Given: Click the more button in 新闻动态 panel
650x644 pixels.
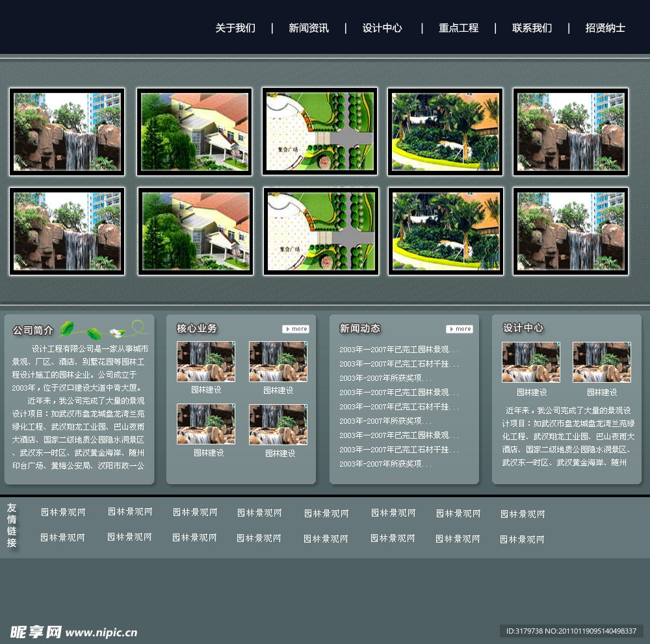Looking at the screenshot, I should (x=460, y=329).
